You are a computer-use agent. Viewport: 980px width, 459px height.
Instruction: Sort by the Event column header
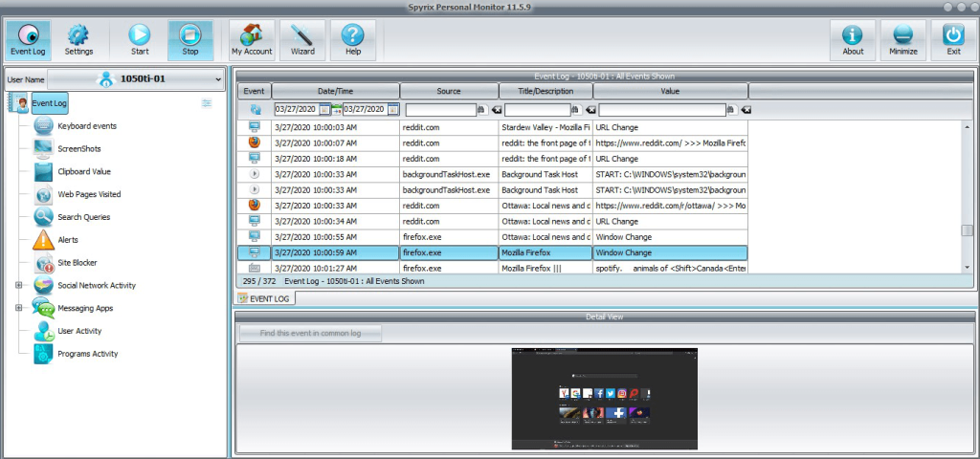(254, 91)
